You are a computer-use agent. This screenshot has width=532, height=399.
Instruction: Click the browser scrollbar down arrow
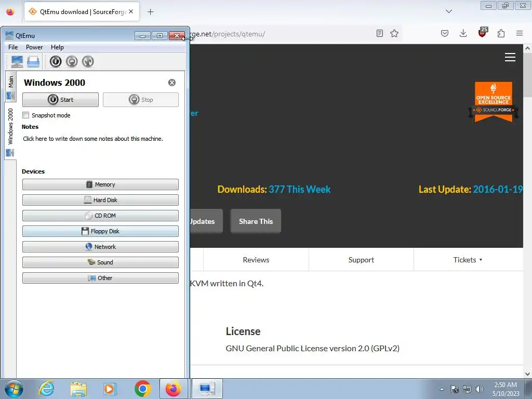pyautogui.click(x=528, y=374)
